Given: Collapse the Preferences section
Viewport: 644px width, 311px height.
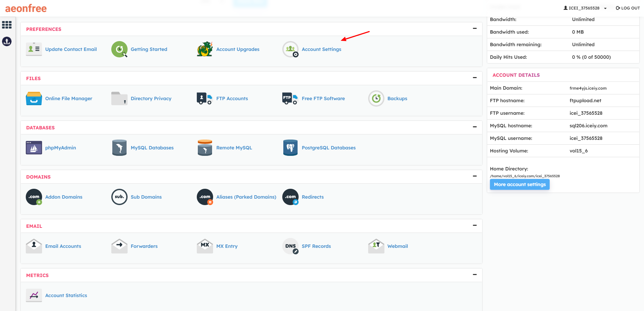Looking at the screenshot, I should click(x=475, y=29).
